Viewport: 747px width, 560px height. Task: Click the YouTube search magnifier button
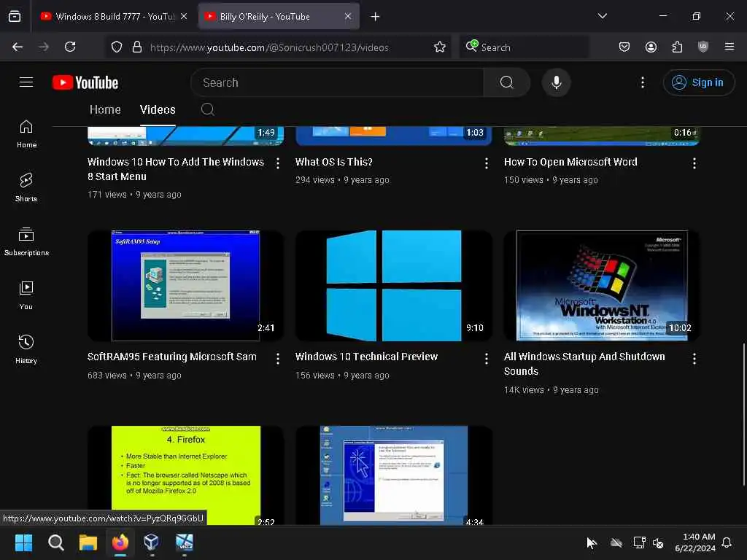click(506, 82)
